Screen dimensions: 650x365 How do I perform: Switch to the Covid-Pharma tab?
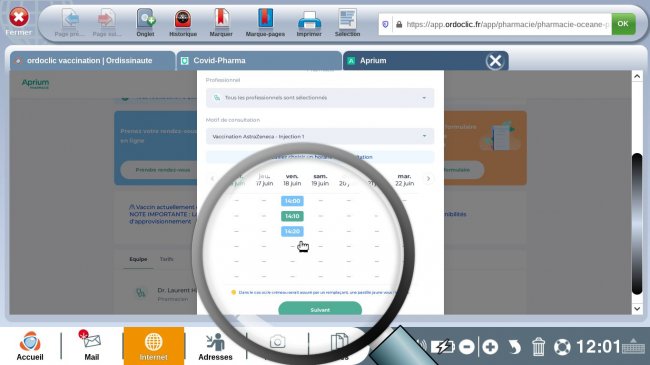(x=259, y=61)
